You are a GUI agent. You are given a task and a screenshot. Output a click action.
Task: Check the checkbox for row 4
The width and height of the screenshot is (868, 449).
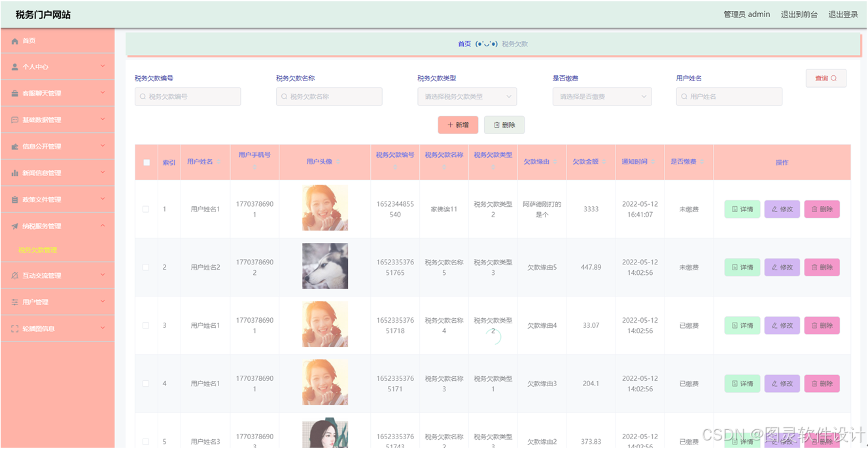146,384
